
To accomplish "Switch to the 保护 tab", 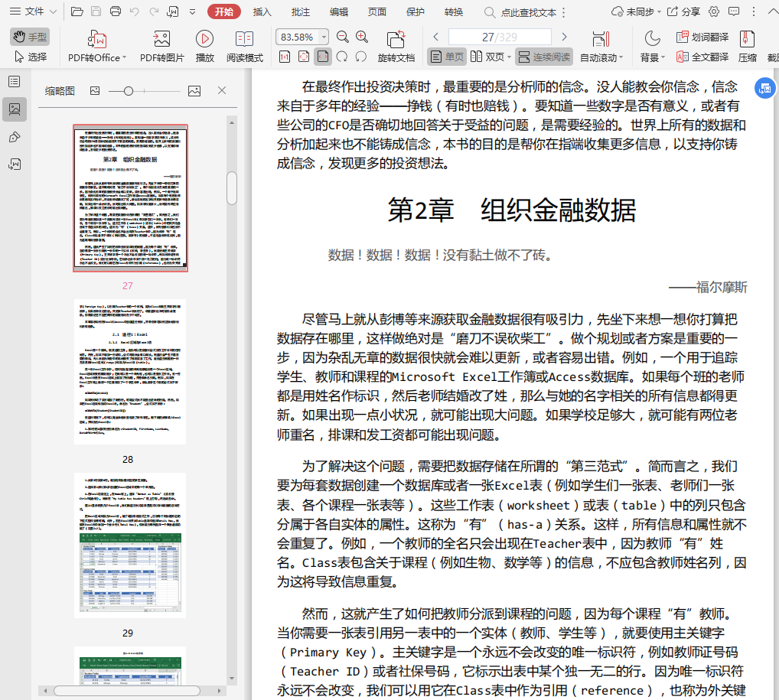I will (416, 12).
